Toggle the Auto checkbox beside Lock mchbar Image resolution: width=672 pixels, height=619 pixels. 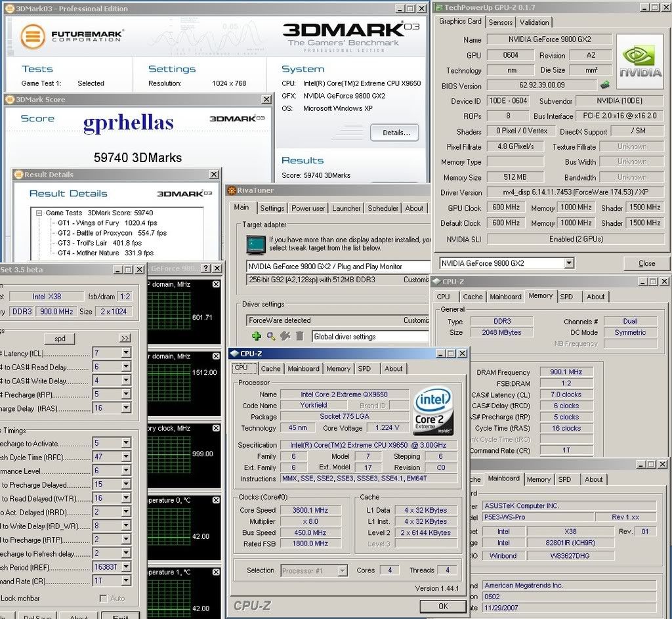(103, 598)
